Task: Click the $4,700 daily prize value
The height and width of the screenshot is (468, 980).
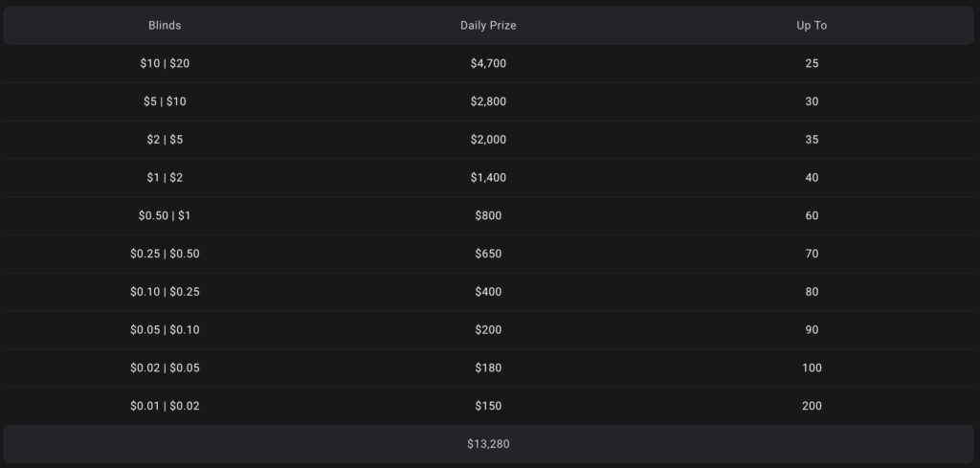Action: coord(488,63)
